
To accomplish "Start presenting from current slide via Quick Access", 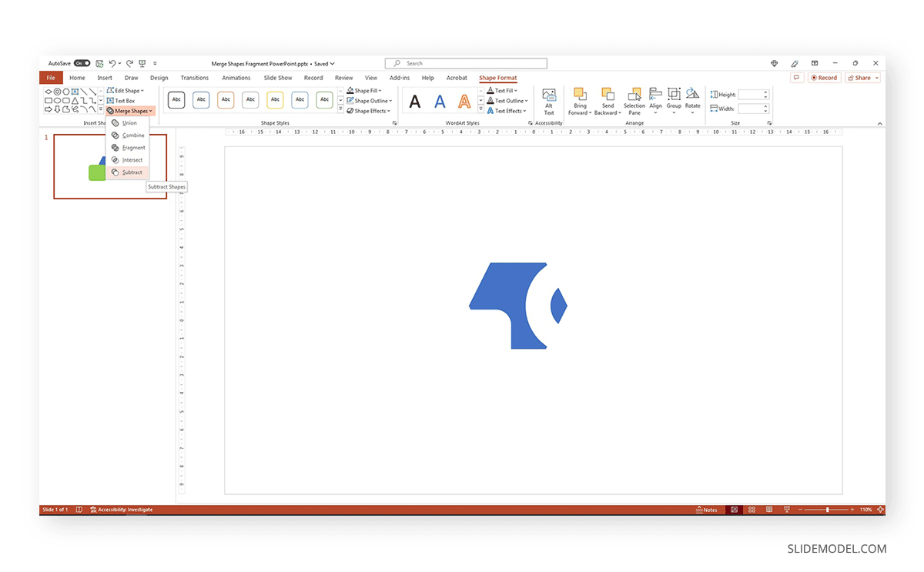I will (x=142, y=63).
